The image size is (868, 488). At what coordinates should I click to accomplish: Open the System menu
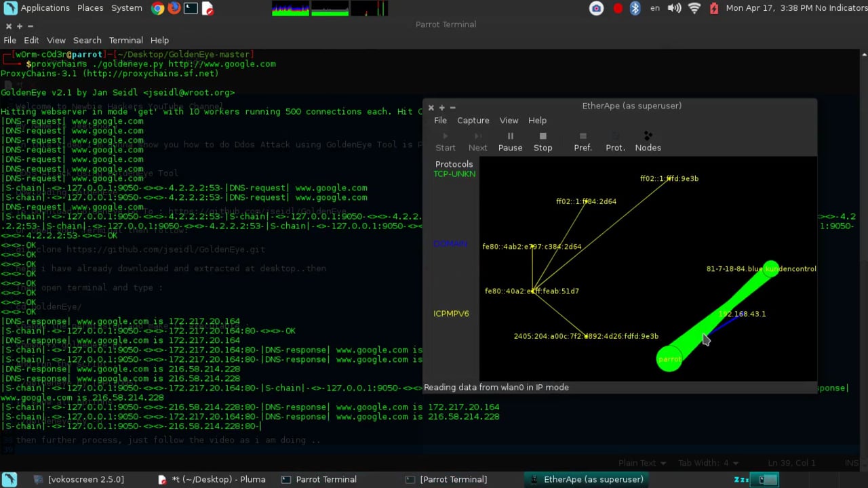[x=126, y=8]
